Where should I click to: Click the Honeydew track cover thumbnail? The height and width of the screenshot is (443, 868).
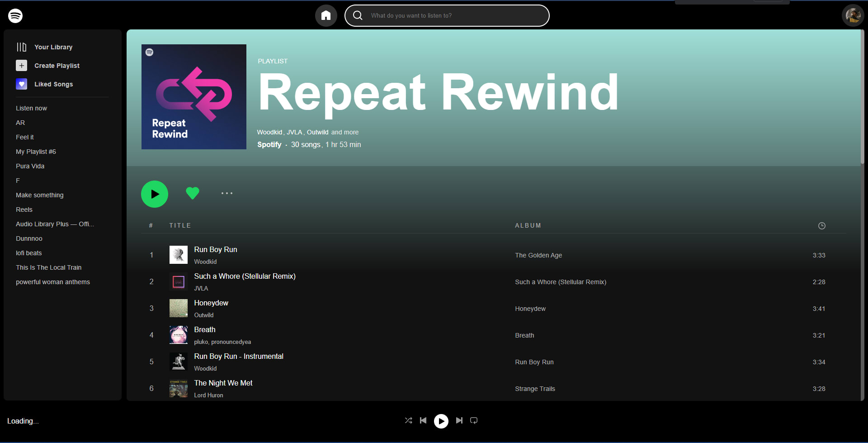(179, 308)
